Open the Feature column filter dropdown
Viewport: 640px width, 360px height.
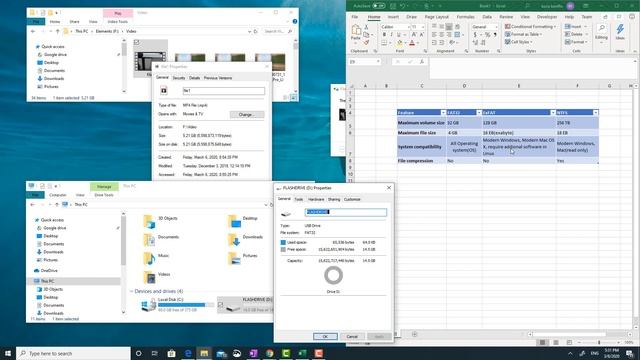pos(443,113)
